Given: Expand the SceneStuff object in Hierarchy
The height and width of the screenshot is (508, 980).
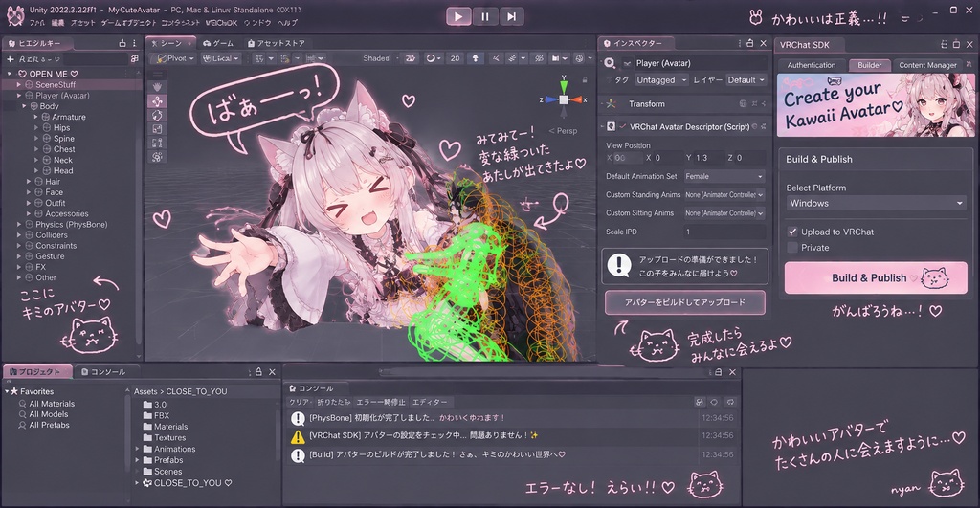Looking at the screenshot, I should click(x=19, y=85).
